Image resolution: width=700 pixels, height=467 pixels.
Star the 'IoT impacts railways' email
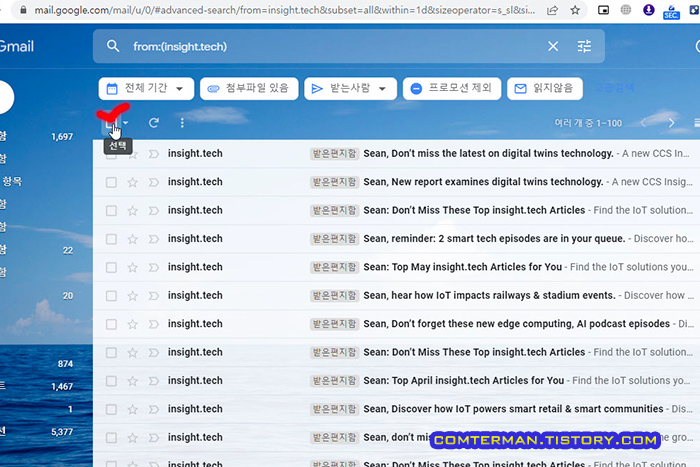coord(133,296)
